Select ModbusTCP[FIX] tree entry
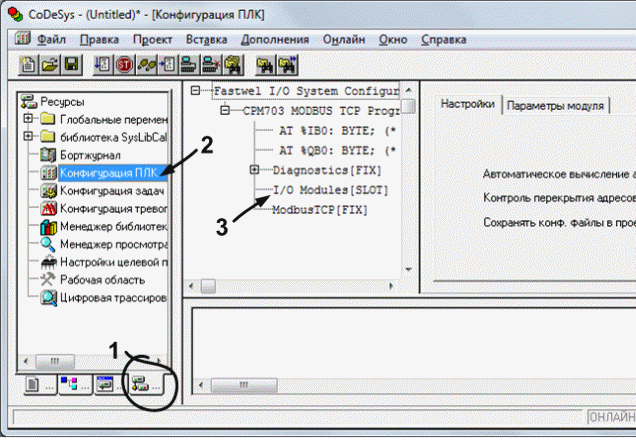 point(320,210)
